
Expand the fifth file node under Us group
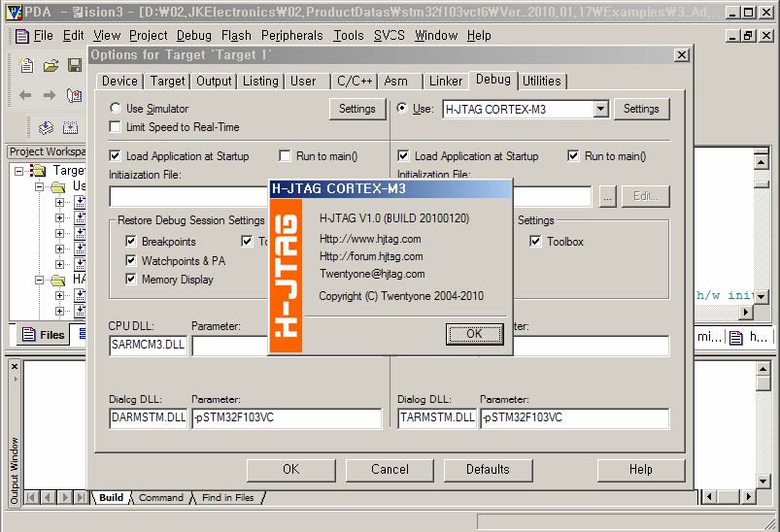coord(59,264)
